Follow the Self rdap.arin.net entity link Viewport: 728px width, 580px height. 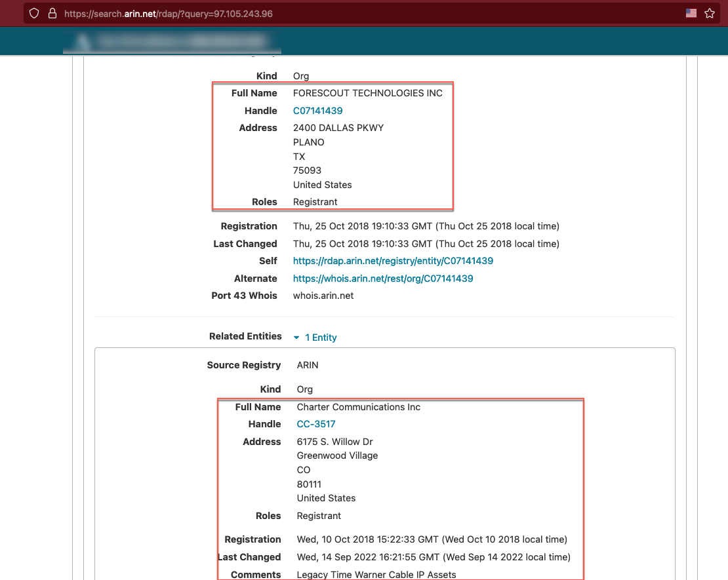(393, 261)
